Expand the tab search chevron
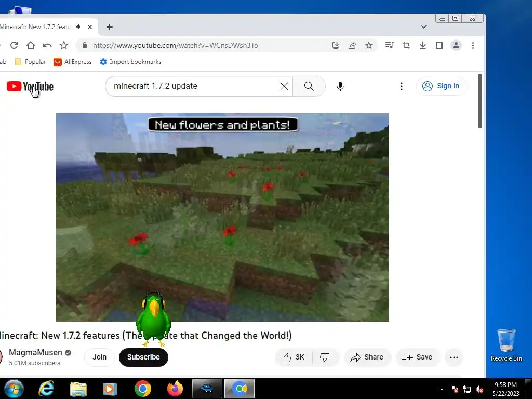This screenshot has width=532, height=399. click(x=424, y=27)
